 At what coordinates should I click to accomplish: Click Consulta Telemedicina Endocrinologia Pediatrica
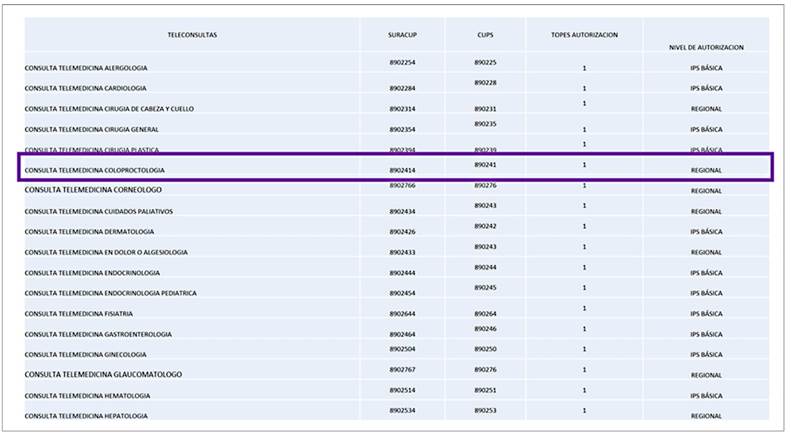(x=111, y=293)
